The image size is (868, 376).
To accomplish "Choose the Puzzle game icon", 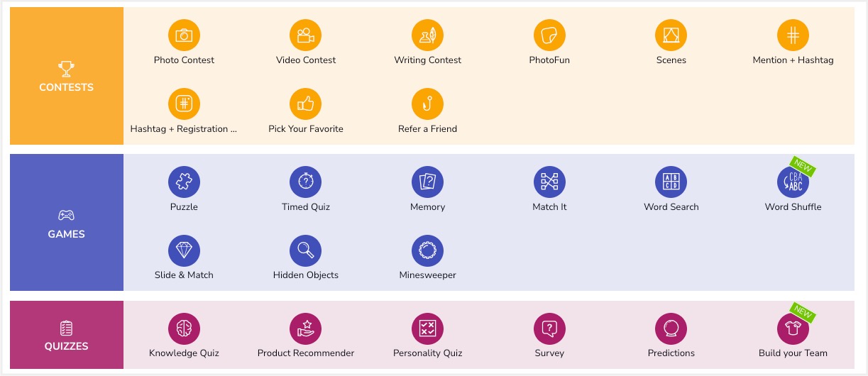I will (184, 182).
